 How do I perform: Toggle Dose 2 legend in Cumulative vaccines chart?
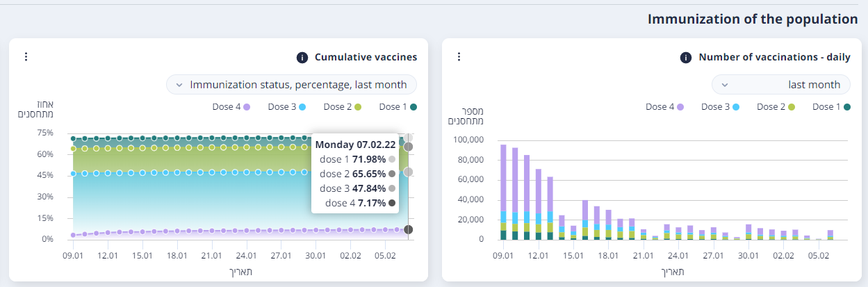coord(343,107)
